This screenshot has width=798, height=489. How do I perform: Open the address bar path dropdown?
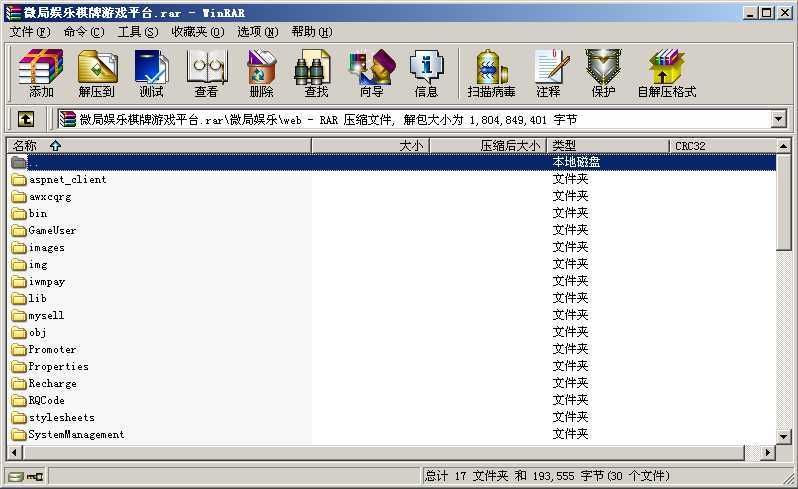tap(778, 120)
